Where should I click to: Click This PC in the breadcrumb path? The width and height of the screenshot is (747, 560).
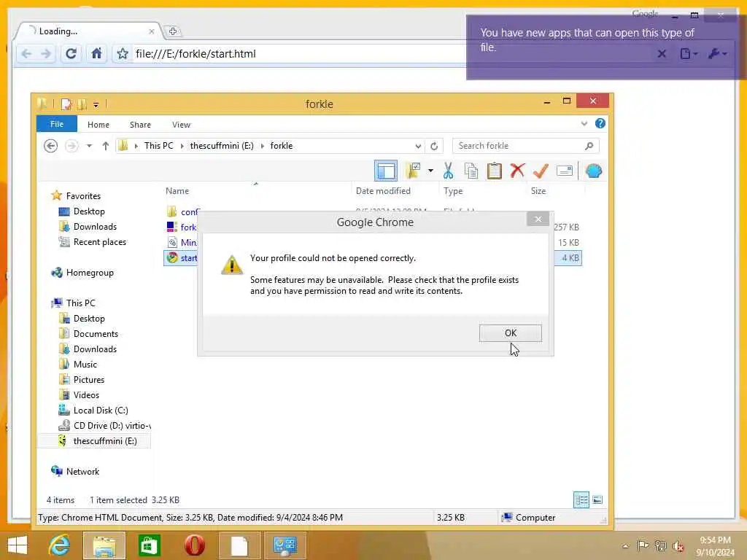tap(158, 146)
